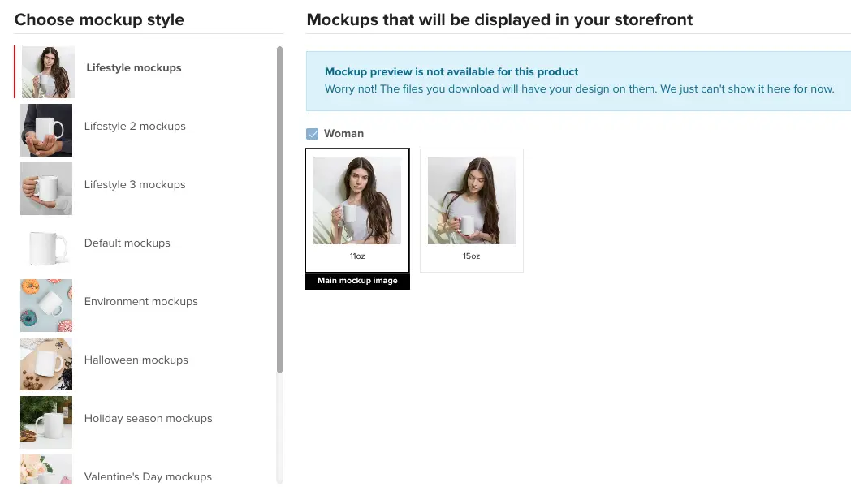Uncheck the Woman checkbox
Viewport: 851px width, 504px height.
click(x=313, y=134)
